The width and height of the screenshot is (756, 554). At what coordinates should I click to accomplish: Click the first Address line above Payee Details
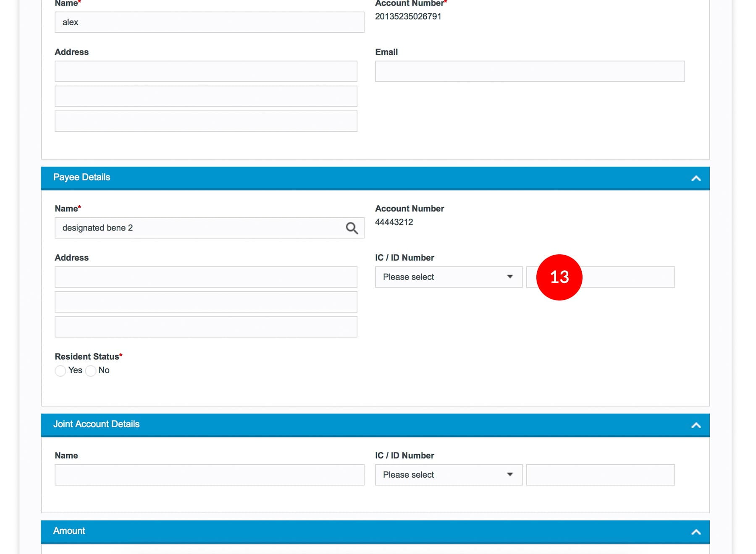tap(206, 71)
